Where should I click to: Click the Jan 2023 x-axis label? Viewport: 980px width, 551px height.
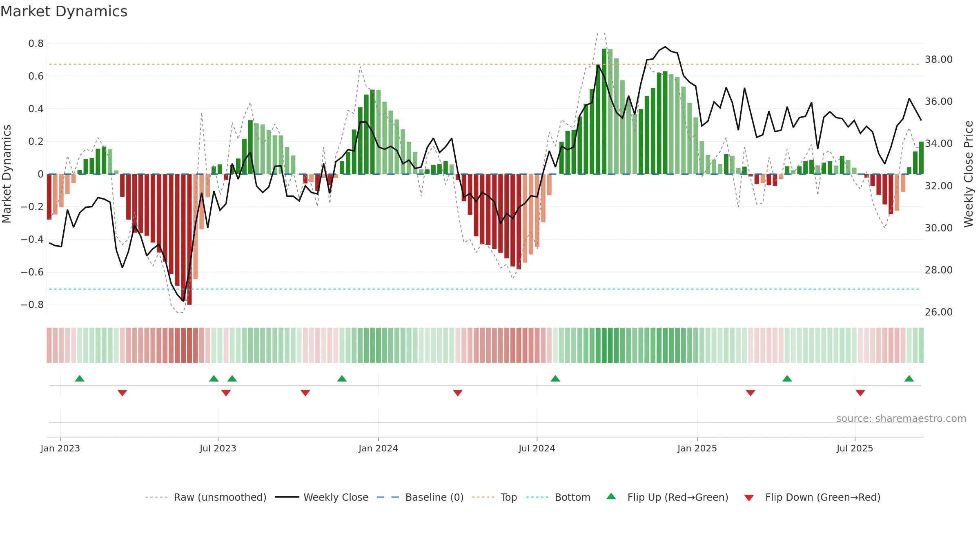pos(60,448)
